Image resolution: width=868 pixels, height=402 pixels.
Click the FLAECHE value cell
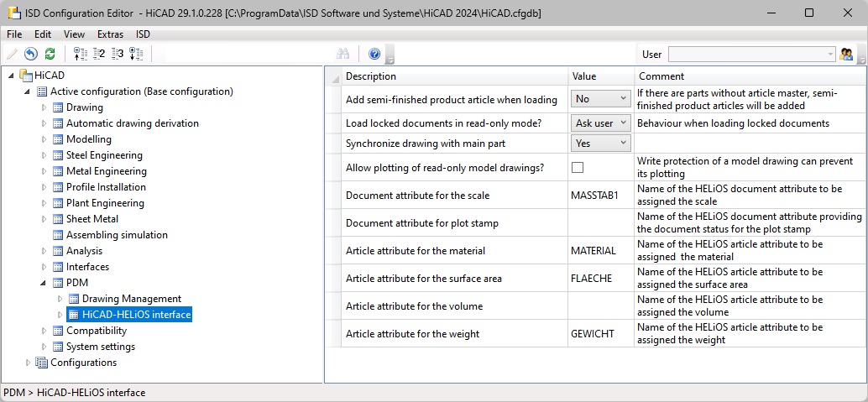tap(601, 278)
